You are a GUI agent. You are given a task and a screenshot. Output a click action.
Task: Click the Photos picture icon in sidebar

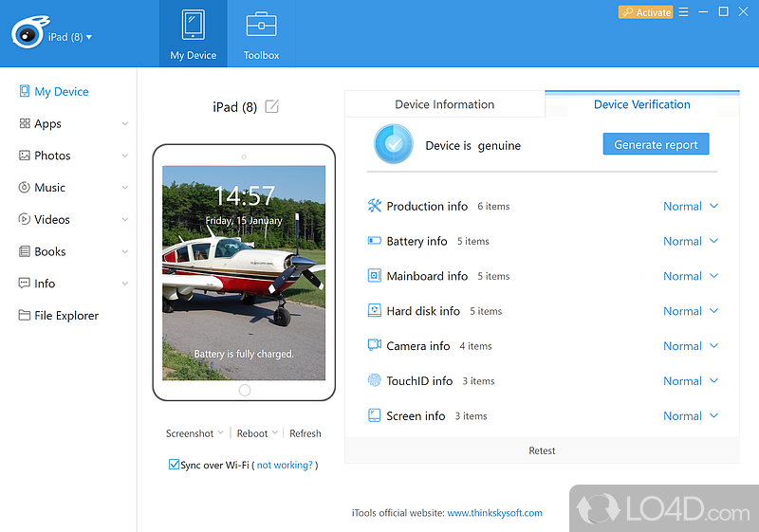click(x=25, y=156)
